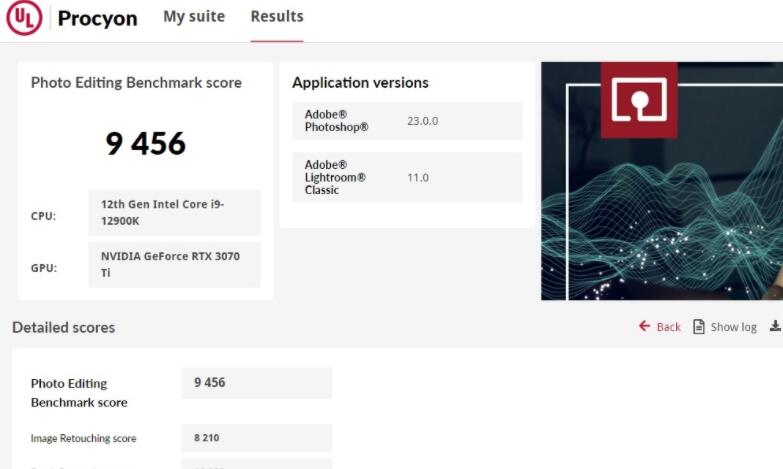Click the UL Procyon logo icon
Screen dimensions: 783x469
coord(24,18)
